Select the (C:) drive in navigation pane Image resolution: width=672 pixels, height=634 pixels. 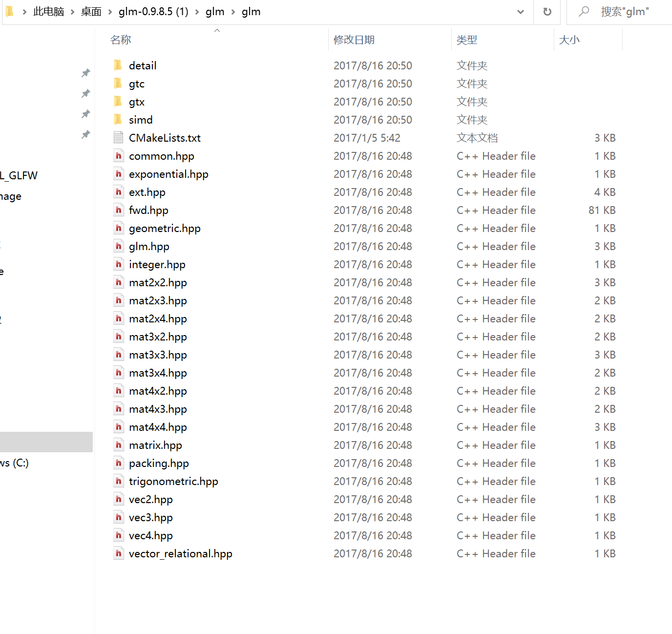(15, 463)
